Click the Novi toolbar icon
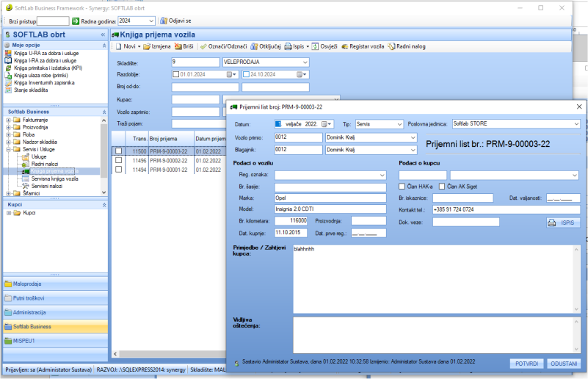The image size is (588, 379). click(118, 46)
